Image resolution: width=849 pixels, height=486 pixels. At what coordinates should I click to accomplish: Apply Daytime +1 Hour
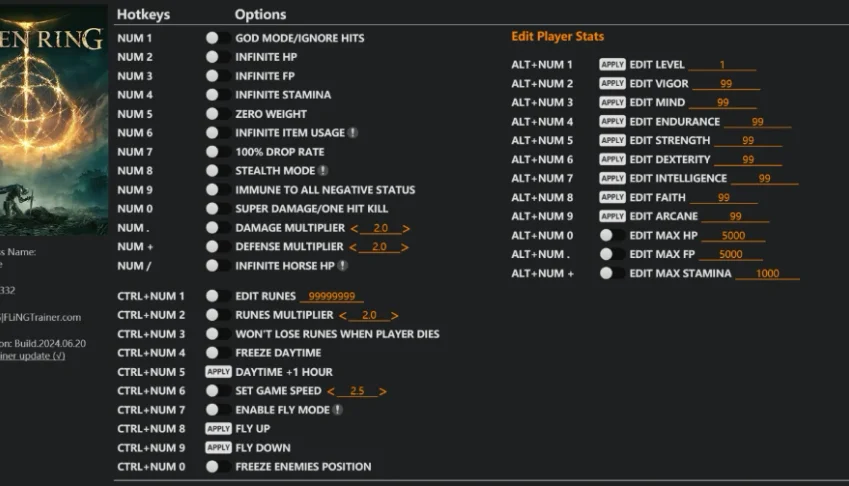tap(218, 372)
